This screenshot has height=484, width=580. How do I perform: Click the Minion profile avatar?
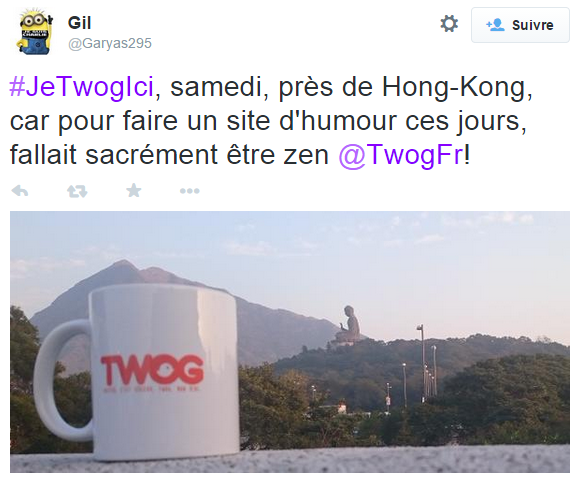(35, 33)
